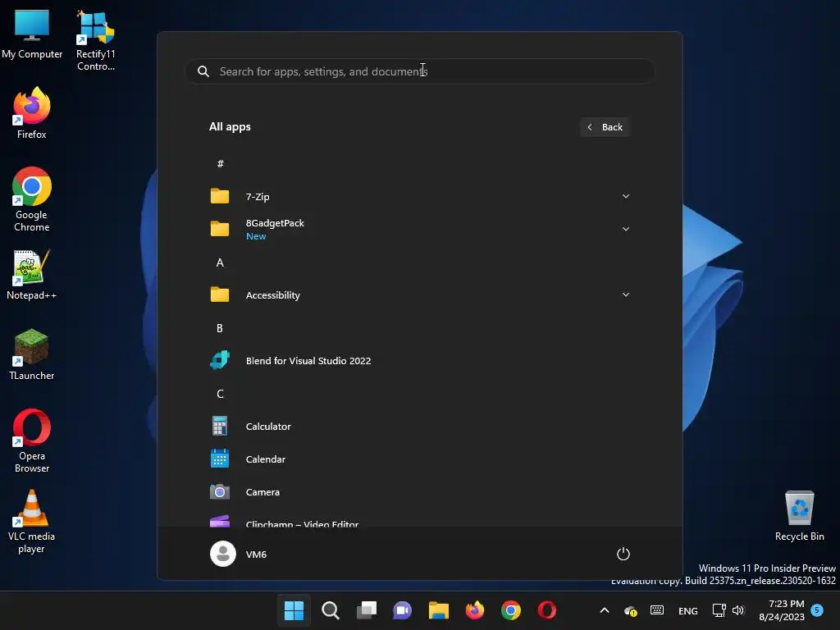The height and width of the screenshot is (630, 840).
Task: Jump to the A letter index
Action: point(220,262)
